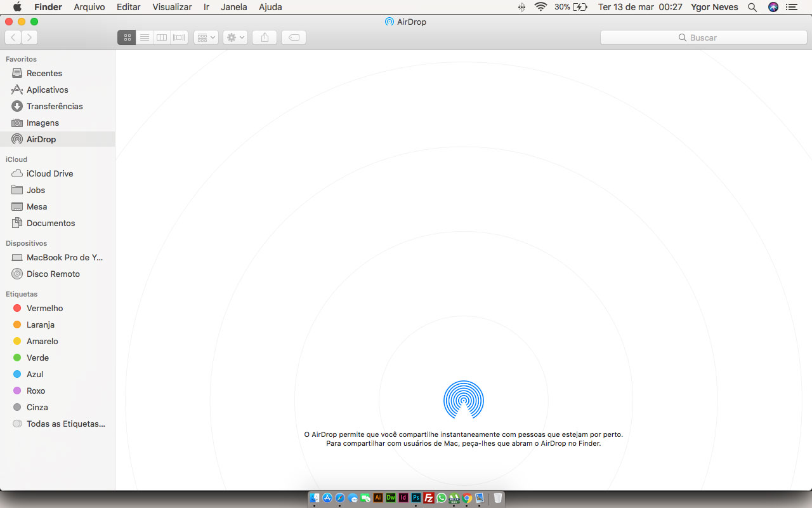Select AirDrop in the sidebar
This screenshot has height=508, width=812.
(57, 139)
